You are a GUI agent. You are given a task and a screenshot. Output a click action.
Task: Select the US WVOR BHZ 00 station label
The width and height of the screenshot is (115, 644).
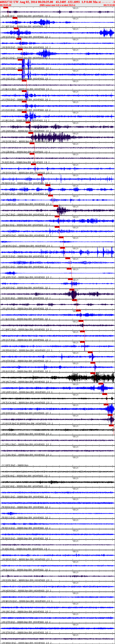click(27, 424)
